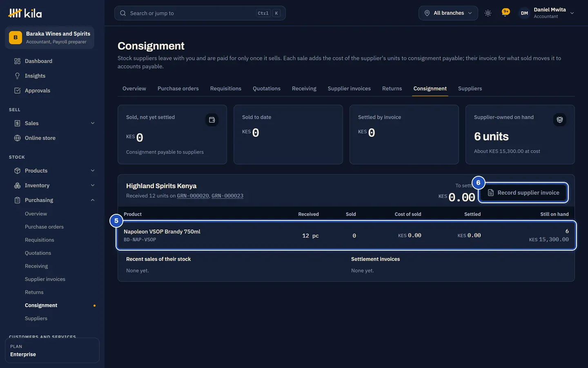Click the Kila logo
The height and width of the screenshot is (368, 588).
click(x=25, y=13)
